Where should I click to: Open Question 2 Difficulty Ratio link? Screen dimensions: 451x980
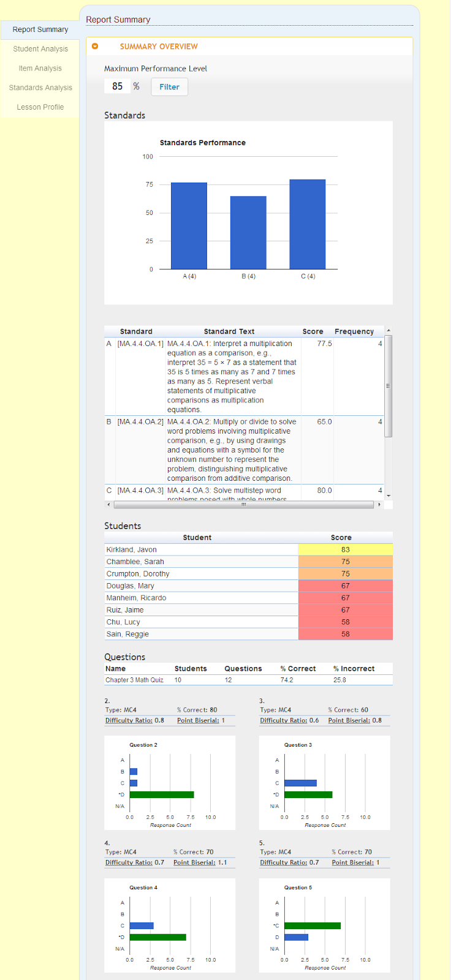point(129,720)
